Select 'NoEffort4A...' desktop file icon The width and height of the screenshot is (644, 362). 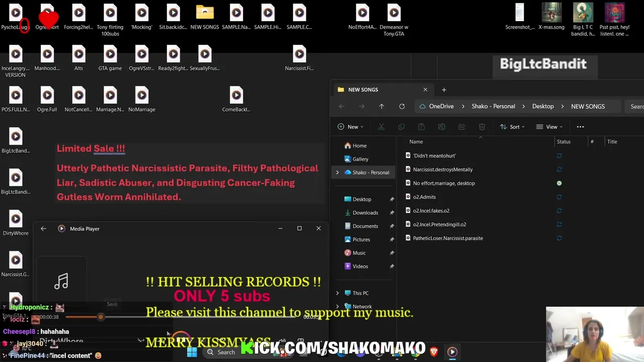(362, 18)
